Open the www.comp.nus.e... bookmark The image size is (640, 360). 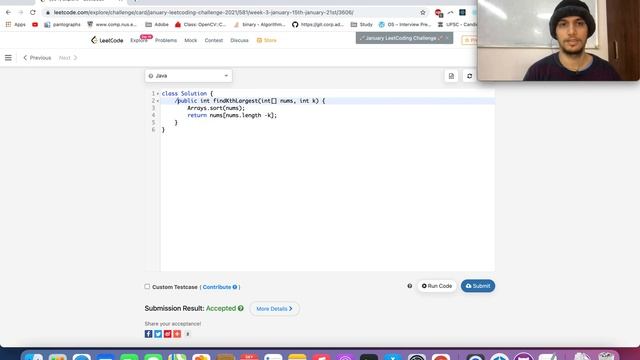tap(112, 24)
